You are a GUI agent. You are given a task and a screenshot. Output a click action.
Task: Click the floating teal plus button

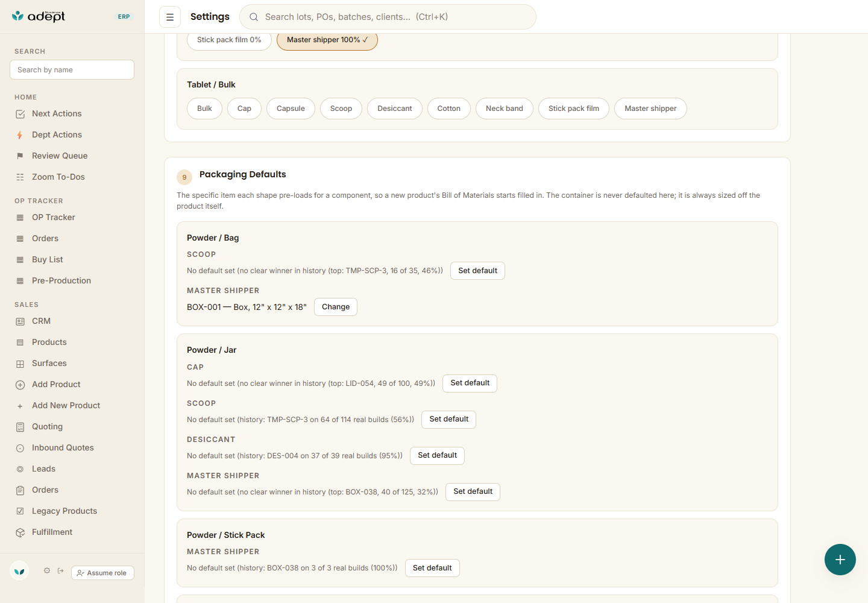tap(840, 560)
